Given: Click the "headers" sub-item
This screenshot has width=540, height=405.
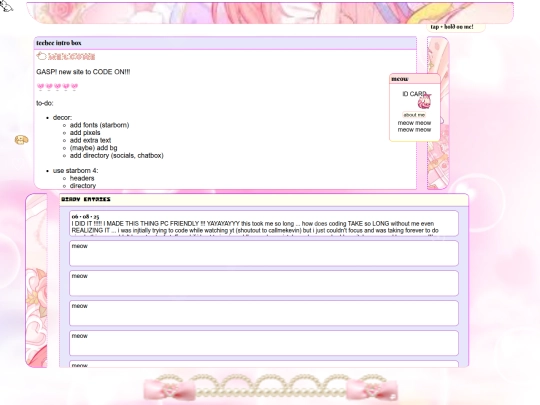Looking at the screenshot, I should pos(82,178).
